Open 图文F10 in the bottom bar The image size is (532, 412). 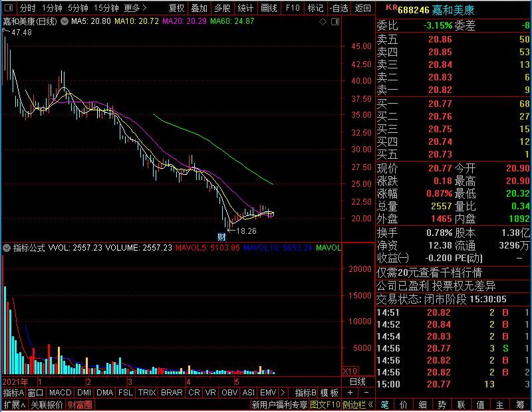325,405
